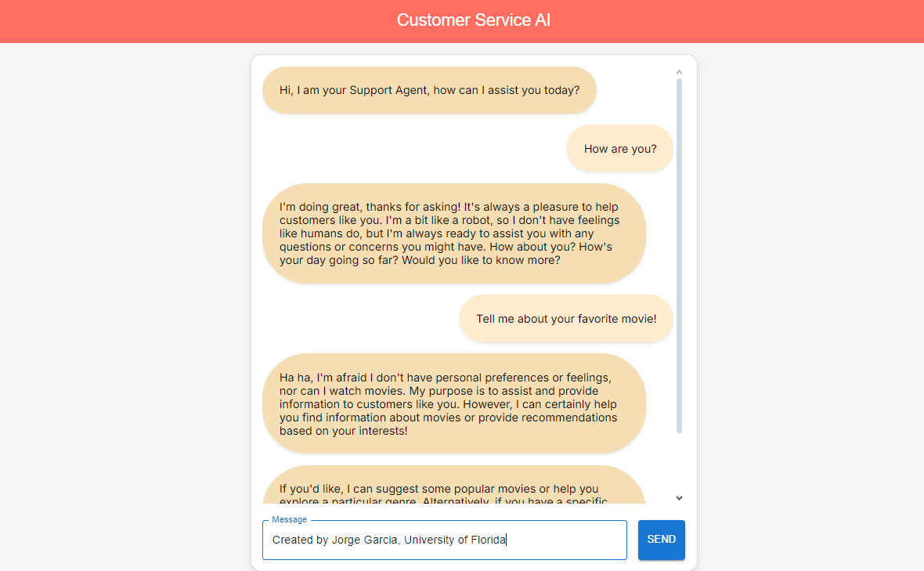This screenshot has width=924, height=571.
Task: Click 'University of Florida' text in input
Action: (x=455, y=540)
